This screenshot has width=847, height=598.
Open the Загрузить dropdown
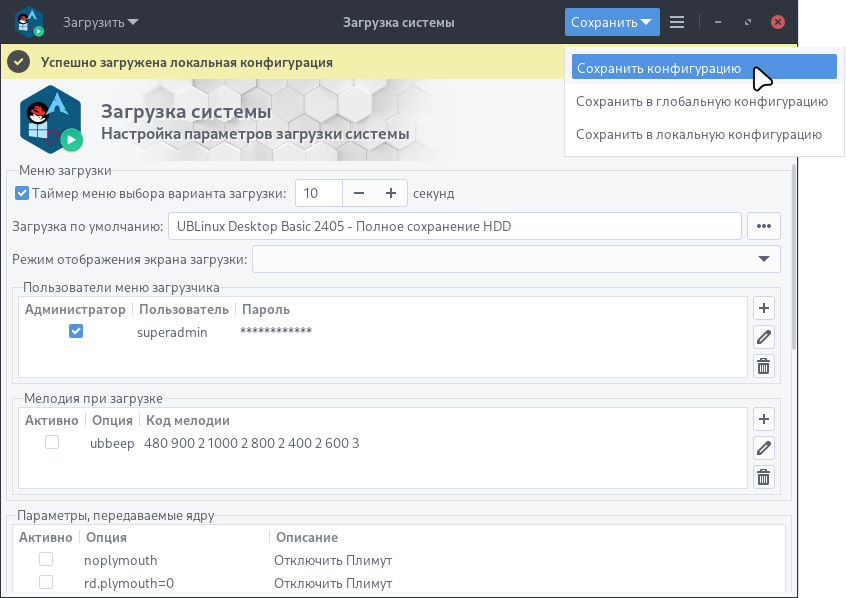pyautogui.click(x=100, y=22)
